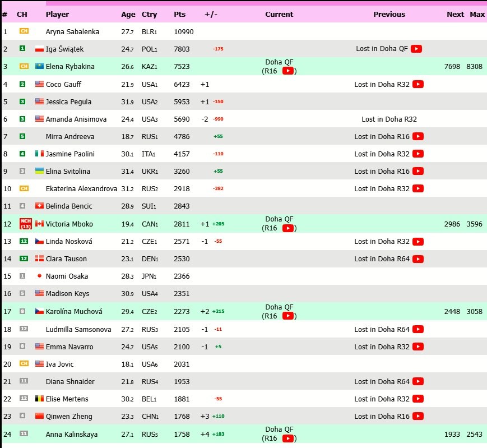Open Anna Kalinskaya's Doha QF YouTube icon
Image resolution: width=487 pixels, height=448 pixels.
(287, 438)
